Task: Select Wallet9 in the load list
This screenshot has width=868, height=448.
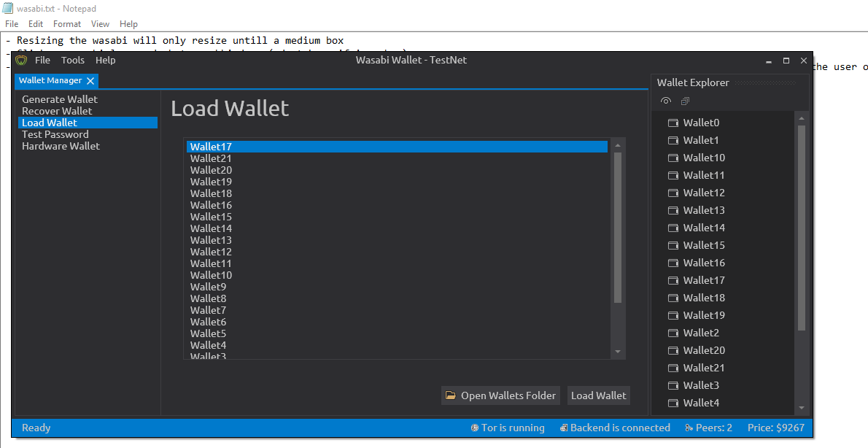Action: coord(397,287)
